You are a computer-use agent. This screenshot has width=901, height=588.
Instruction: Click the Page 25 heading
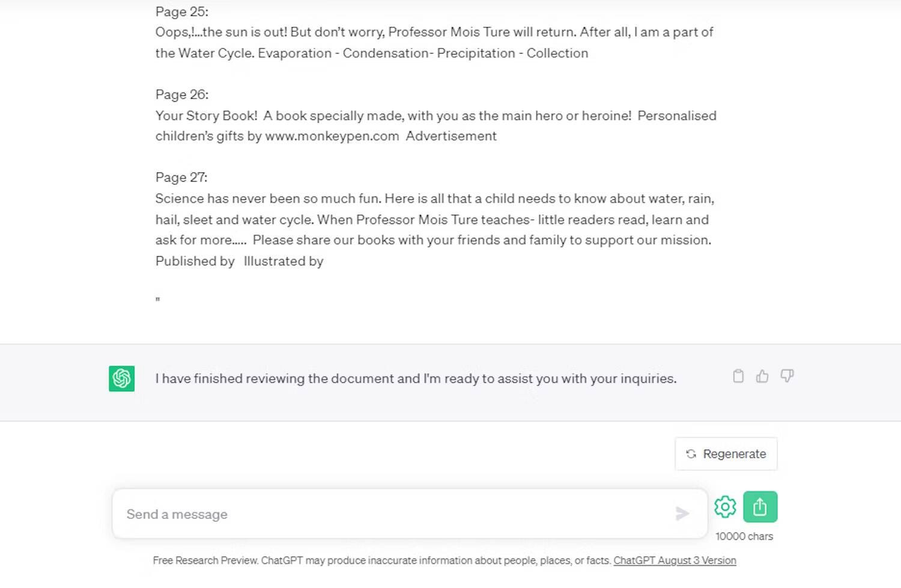[182, 11]
